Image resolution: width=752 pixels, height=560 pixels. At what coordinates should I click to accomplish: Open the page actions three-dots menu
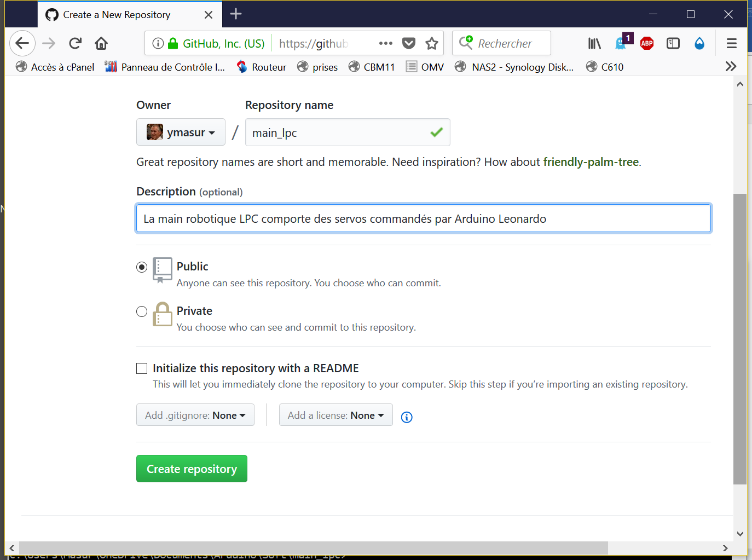point(386,43)
